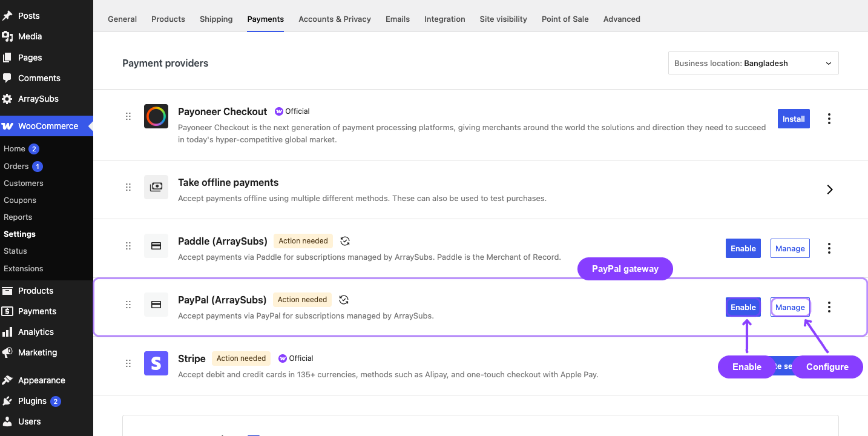
Task: Click the Users person icon
Action: click(x=7, y=421)
